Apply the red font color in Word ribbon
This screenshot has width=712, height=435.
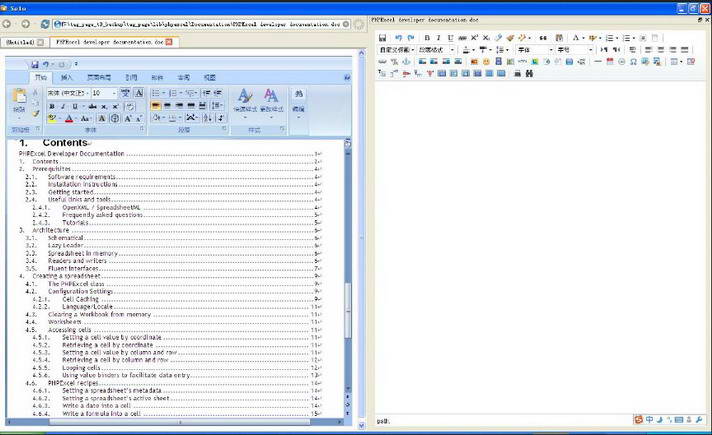[69, 119]
